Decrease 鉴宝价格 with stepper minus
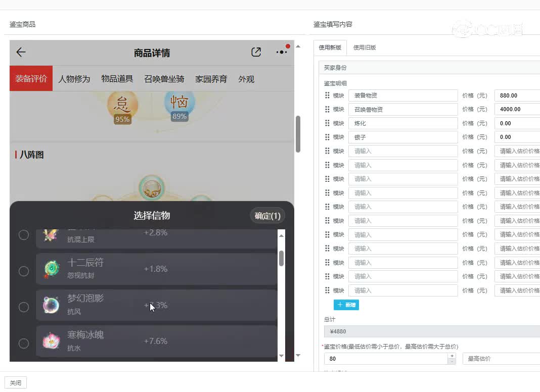This screenshot has height=392, width=540. click(x=452, y=361)
